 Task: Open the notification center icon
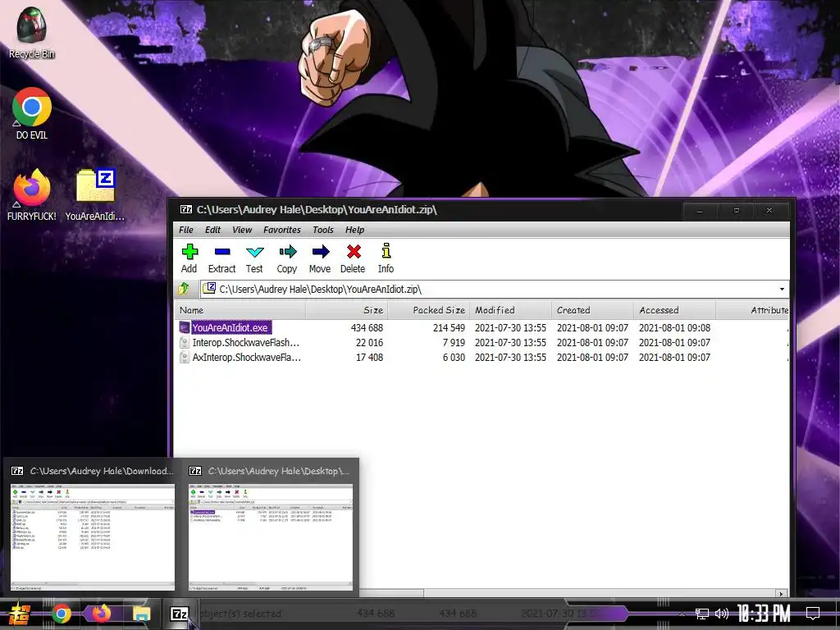[x=813, y=614]
